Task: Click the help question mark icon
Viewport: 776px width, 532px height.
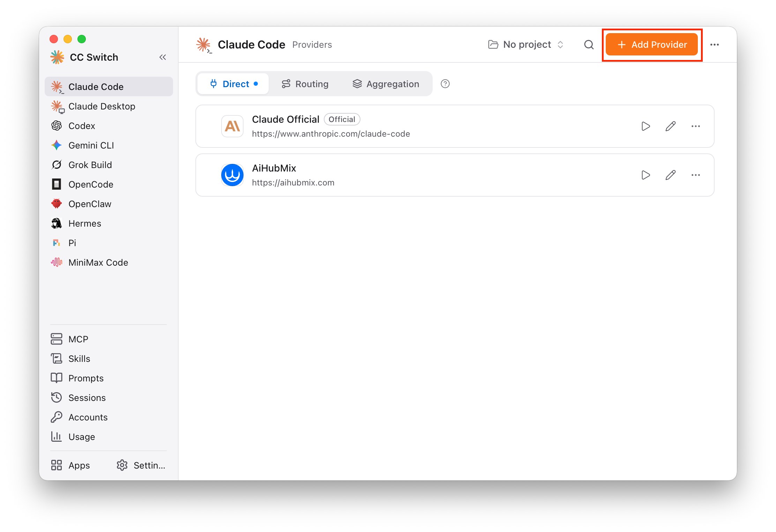Action: pyautogui.click(x=445, y=84)
